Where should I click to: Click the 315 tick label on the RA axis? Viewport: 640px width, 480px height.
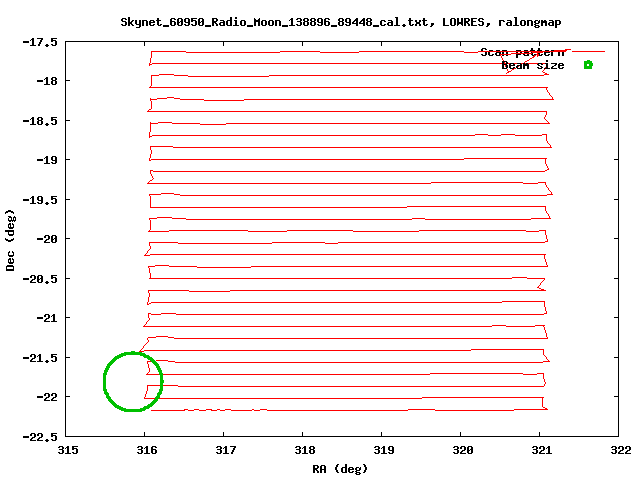[67, 450]
